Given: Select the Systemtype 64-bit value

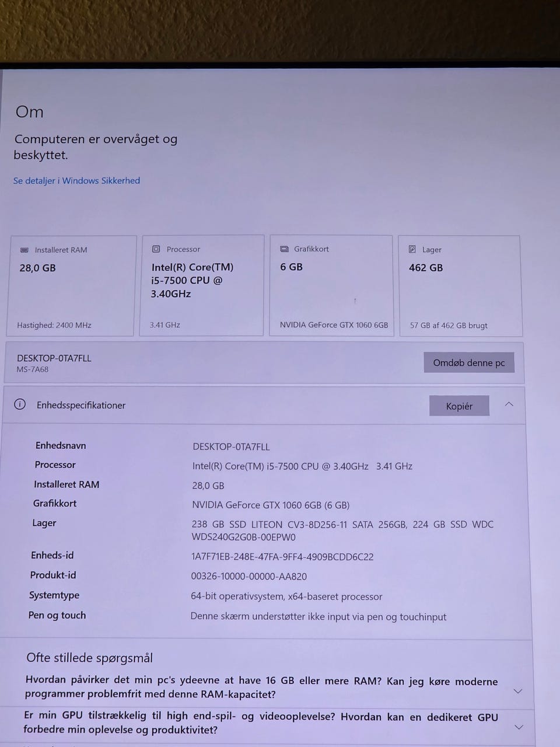Looking at the screenshot, I should point(286,596).
